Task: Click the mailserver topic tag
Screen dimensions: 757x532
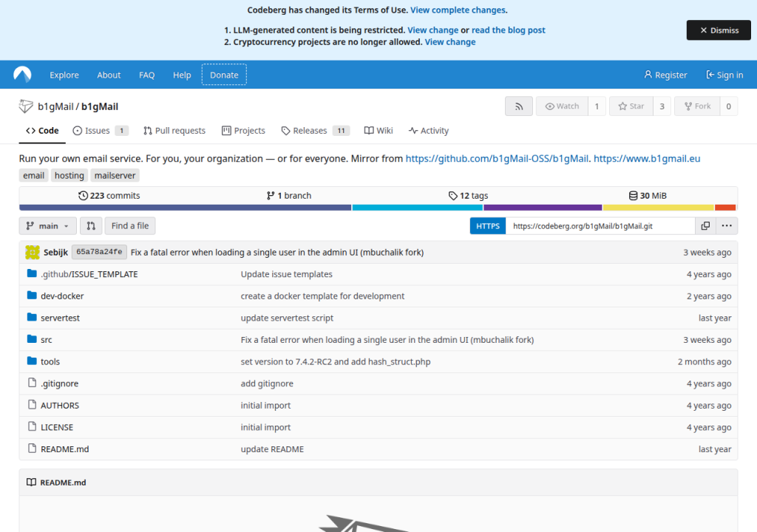Action: pyautogui.click(x=115, y=176)
